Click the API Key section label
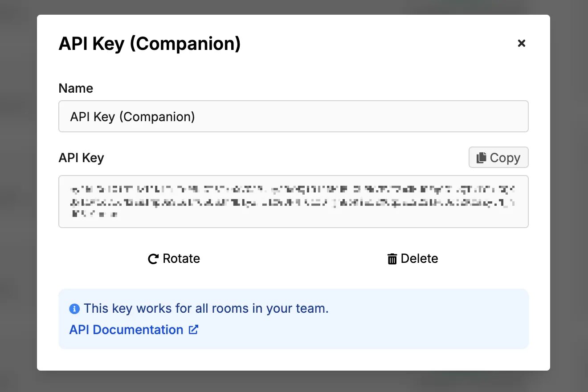The image size is (588, 392). (x=82, y=158)
